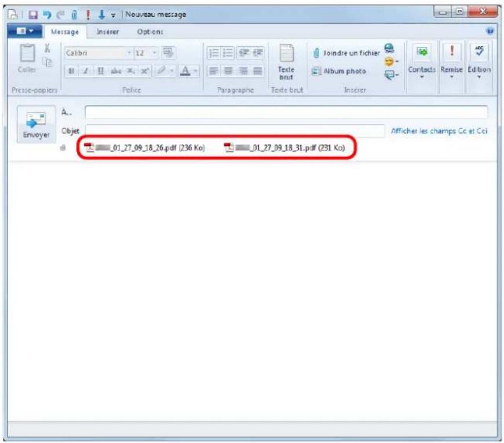Open the quick access toolbar customize arrow
The image size is (504, 443).
(113, 15)
